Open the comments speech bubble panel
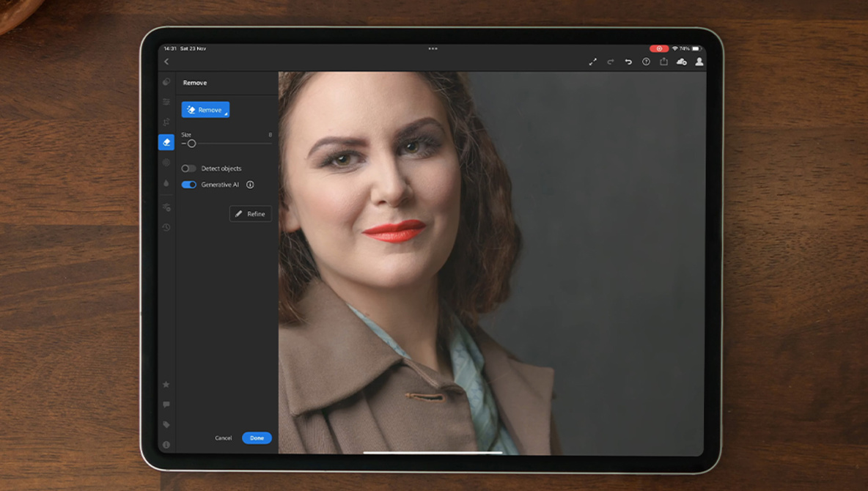This screenshot has height=491, width=868. pyautogui.click(x=166, y=405)
